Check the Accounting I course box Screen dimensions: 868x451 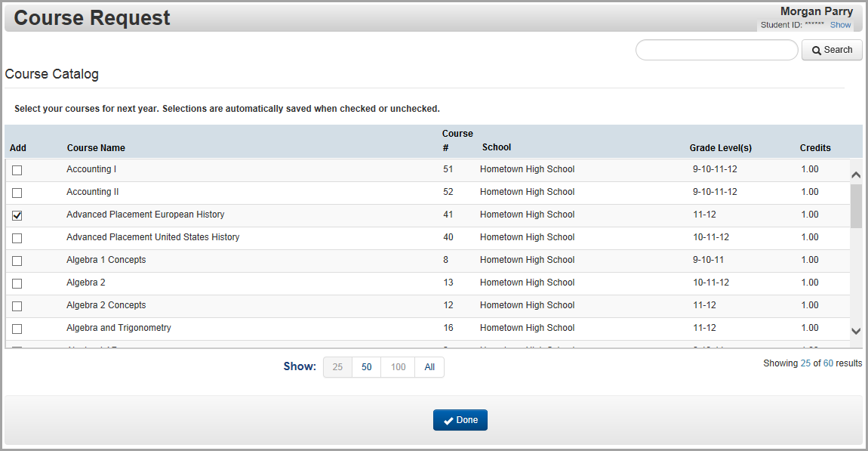pos(17,170)
